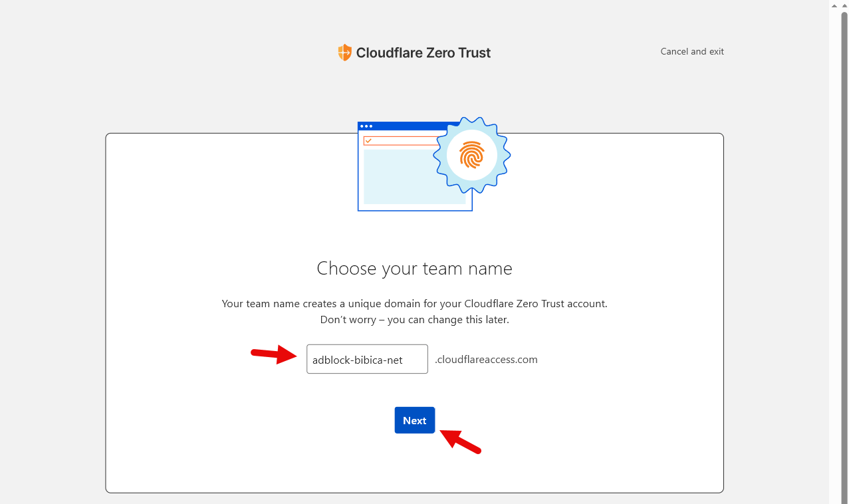Cancel and exit the setup
849x504 pixels.
(692, 51)
